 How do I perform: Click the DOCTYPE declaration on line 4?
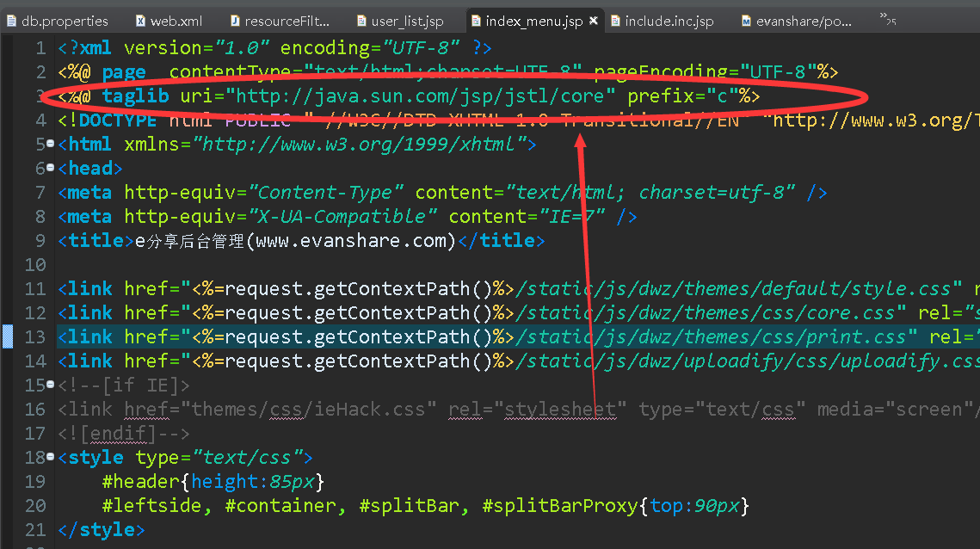click(x=519, y=120)
